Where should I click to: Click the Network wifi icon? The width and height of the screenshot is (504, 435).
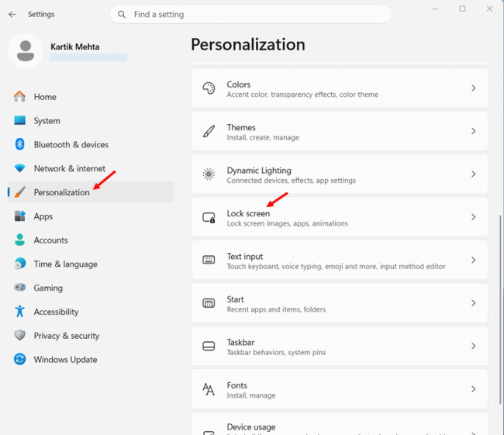tap(19, 168)
